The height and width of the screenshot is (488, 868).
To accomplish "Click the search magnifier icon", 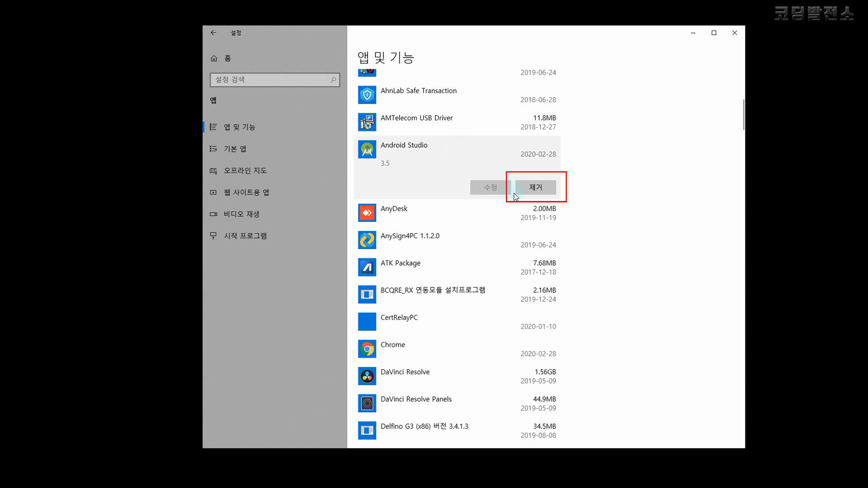I will pos(333,80).
